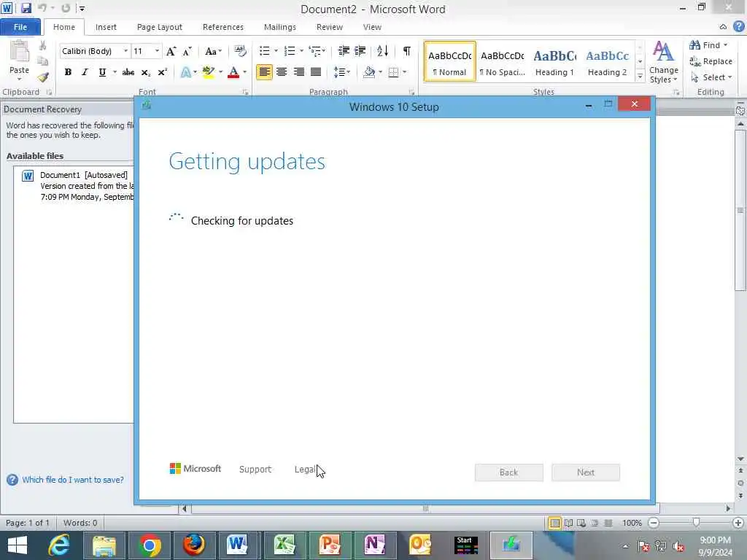Click the Copy icon in Clipboard
This screenshot has width=747, height=560.
[x=43, y=61]
